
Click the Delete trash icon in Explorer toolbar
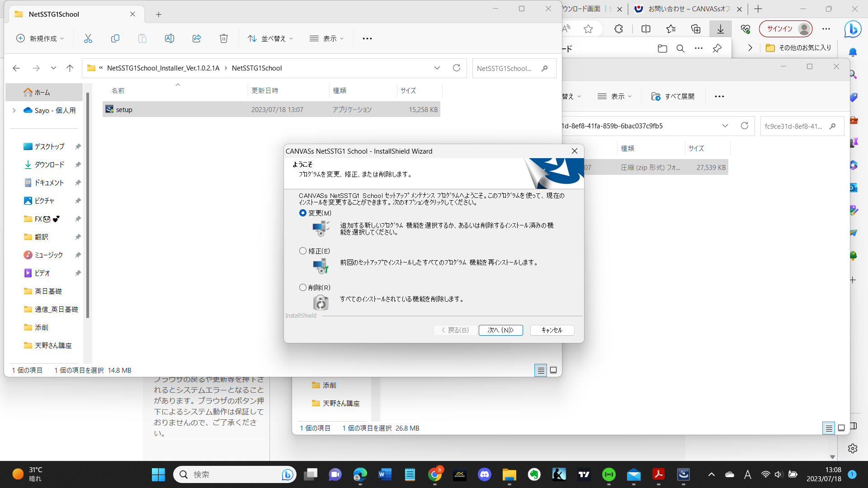224,38
